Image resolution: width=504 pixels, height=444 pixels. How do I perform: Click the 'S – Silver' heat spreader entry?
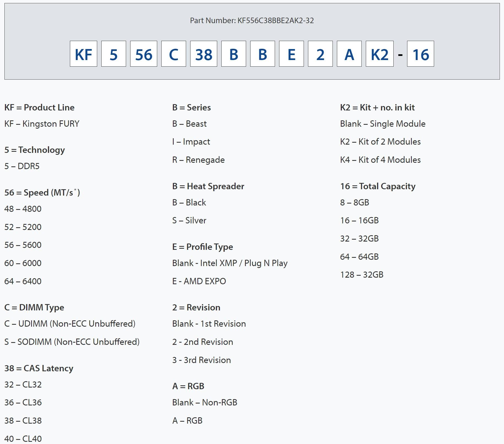pos(189,220)
